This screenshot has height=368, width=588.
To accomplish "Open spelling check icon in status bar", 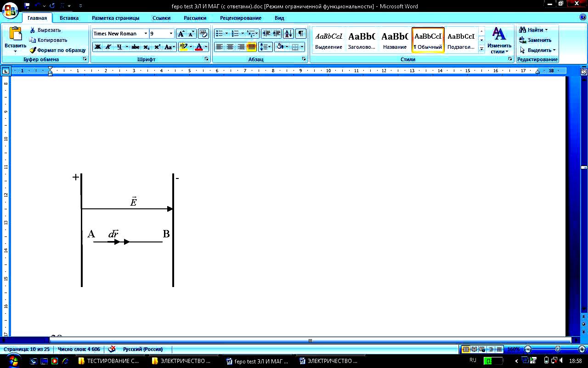I will [x=112, y=349].
